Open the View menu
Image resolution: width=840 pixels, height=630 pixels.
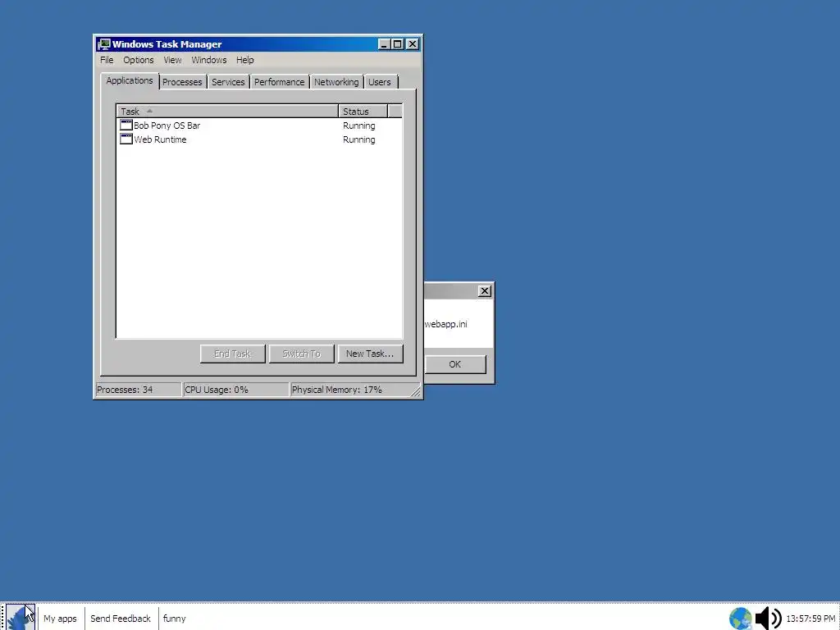(x=172, y=60)
